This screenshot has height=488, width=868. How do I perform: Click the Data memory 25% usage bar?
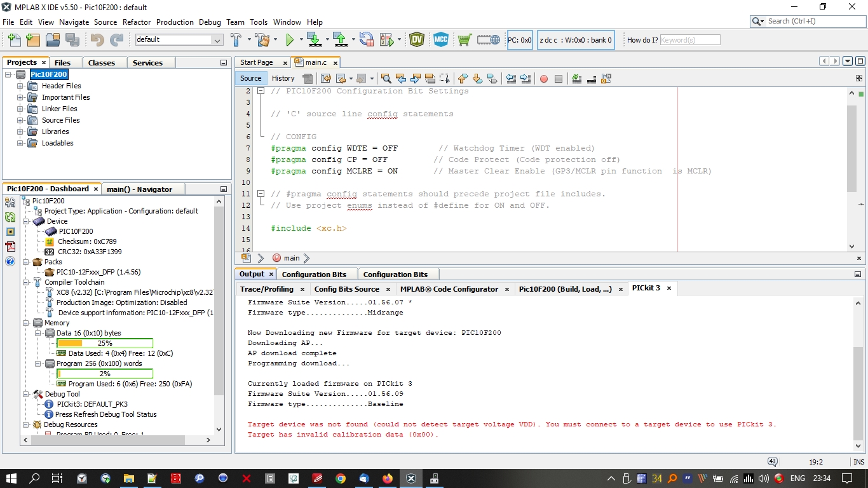[x=105, y=343]
